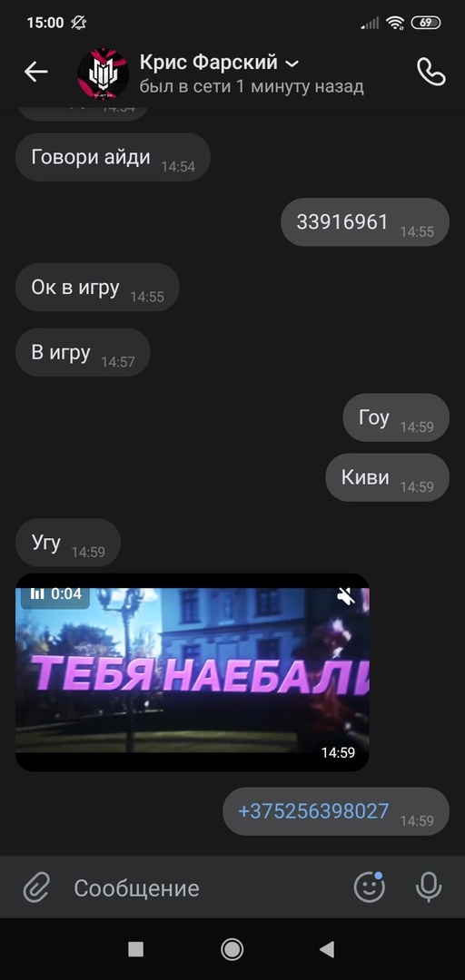Tap the Android back triangle button
465x980 pixels.
click(327, 949)
